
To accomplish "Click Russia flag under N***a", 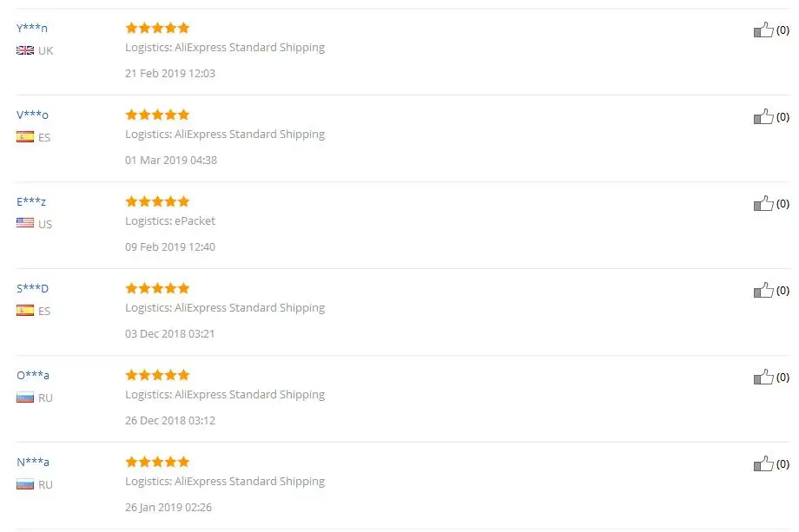I will point(25,484).
